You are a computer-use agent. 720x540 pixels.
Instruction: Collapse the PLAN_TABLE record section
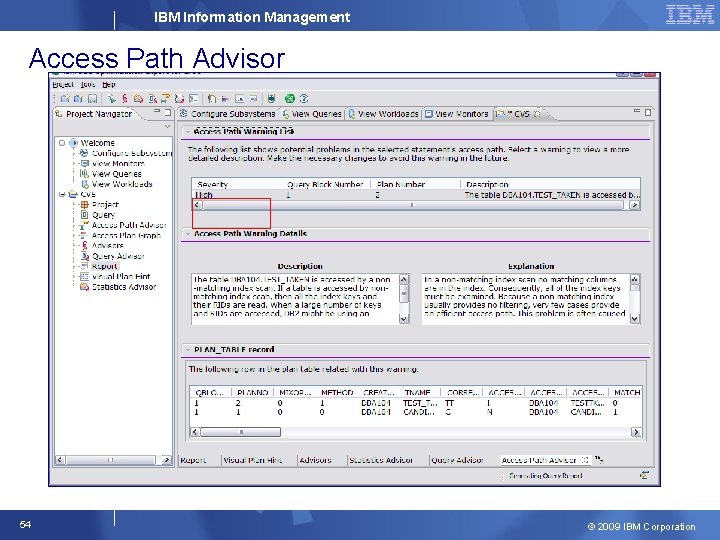pos(188,349)
